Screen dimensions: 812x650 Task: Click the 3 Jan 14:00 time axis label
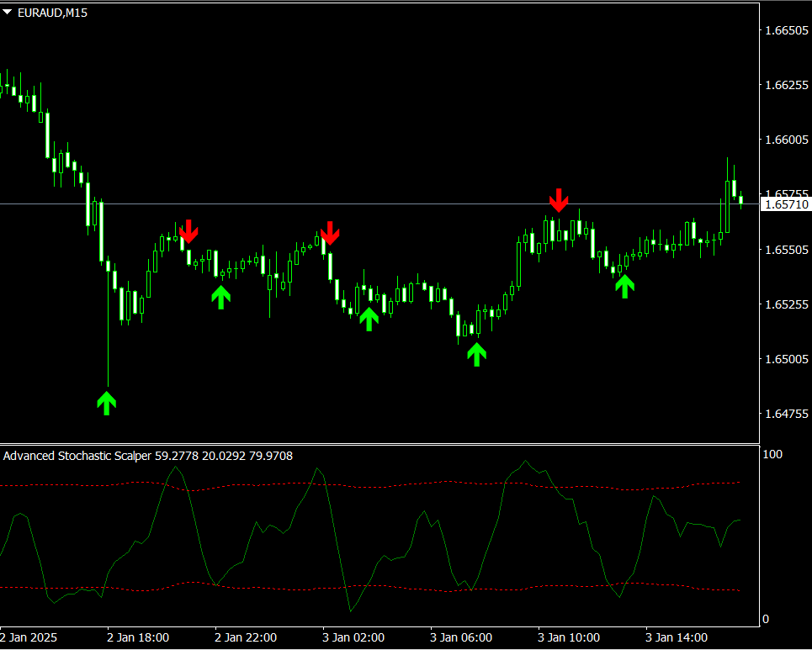(676, 637)
